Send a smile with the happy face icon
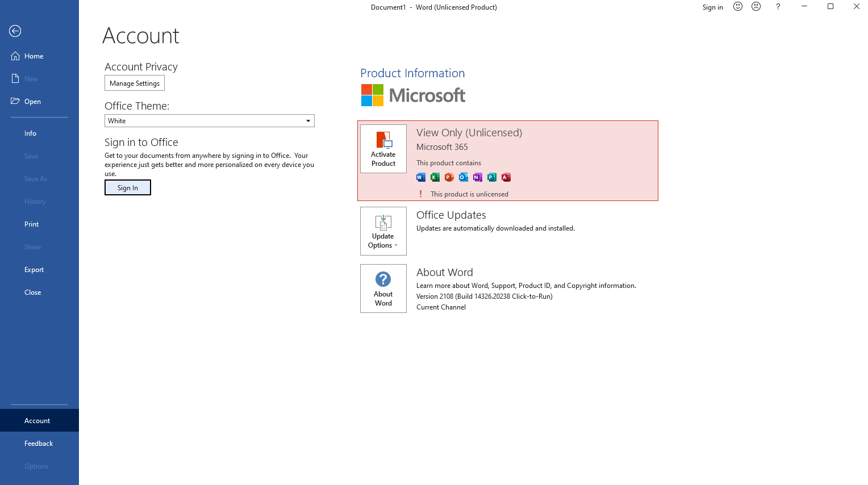 738,7
